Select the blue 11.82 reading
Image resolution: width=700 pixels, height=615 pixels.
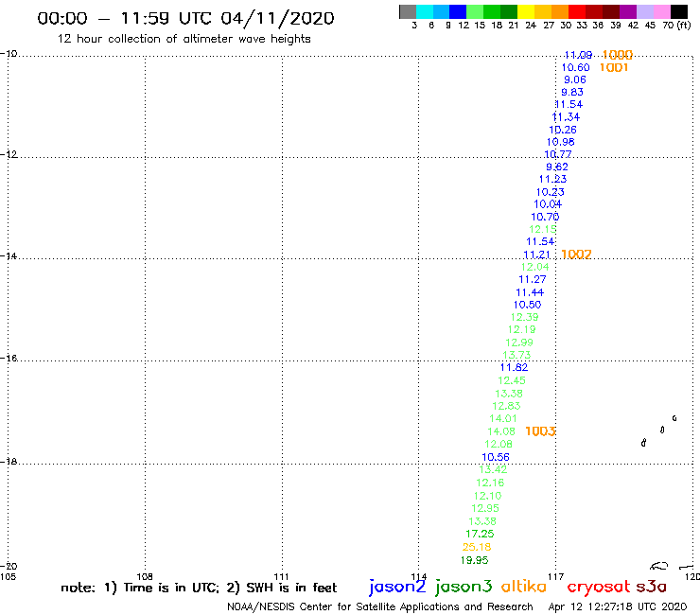[x=514, y=367]
